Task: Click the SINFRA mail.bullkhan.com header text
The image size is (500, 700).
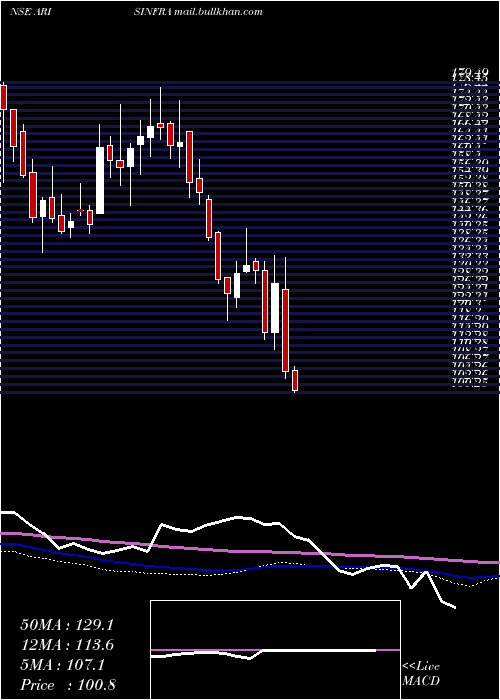Action: pyautogui.click(x=197, y=12)
